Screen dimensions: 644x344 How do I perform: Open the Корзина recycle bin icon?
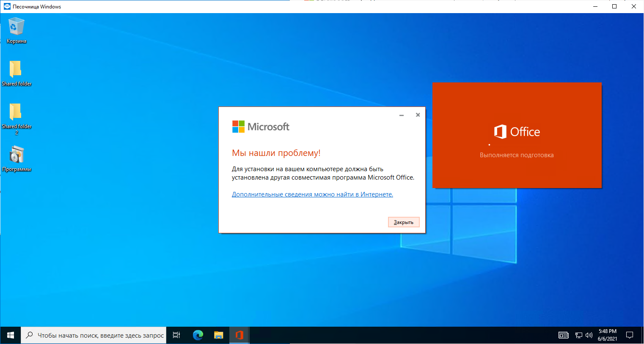16,30
